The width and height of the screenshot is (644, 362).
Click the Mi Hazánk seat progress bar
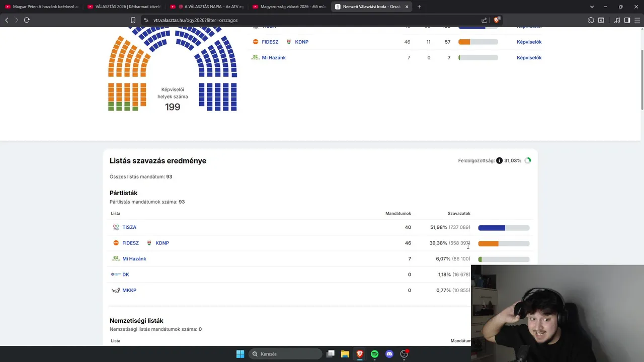478,58
